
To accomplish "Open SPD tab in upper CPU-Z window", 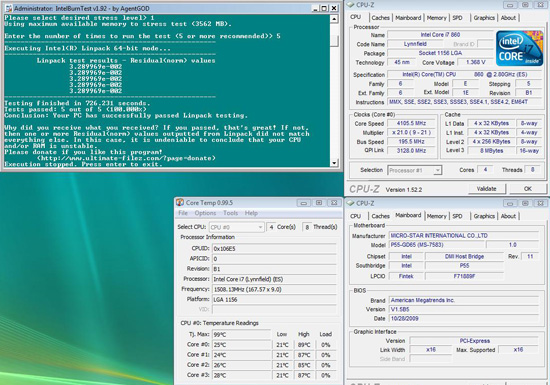I will pos(457,18).
